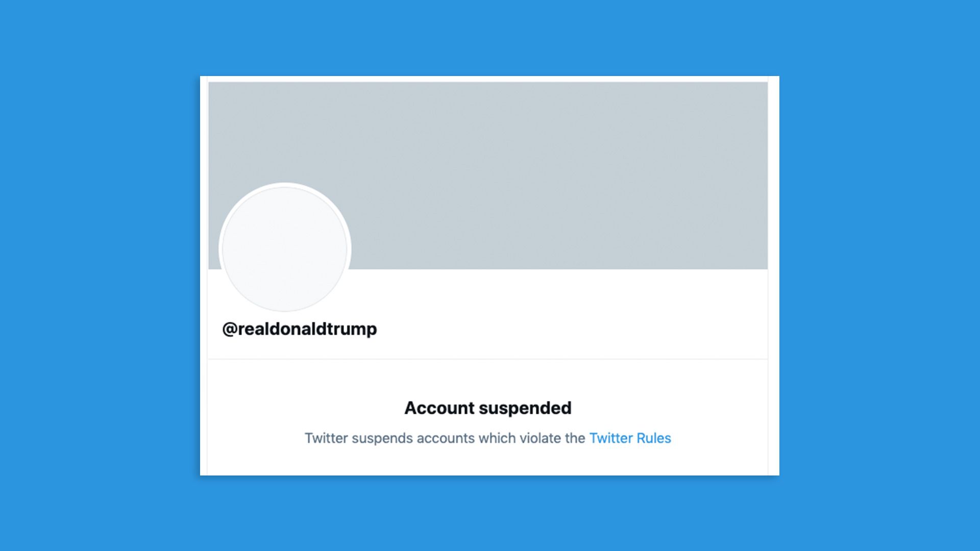
Task: Click the "@" symbol of the handle
Action: click(229, 329)
